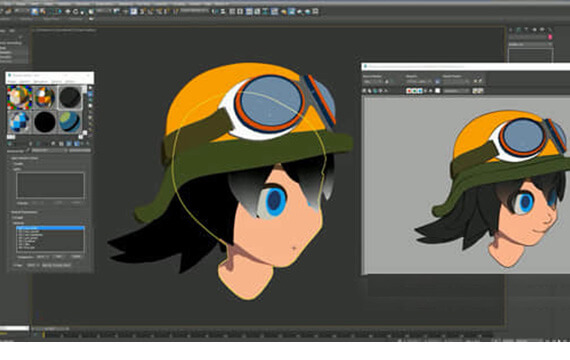Click the Clear icon in render window

click(x=386, y=91)
